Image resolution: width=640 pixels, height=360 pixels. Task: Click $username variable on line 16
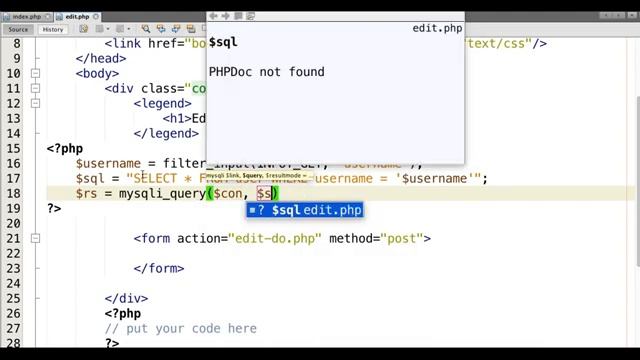click(108, 164)
